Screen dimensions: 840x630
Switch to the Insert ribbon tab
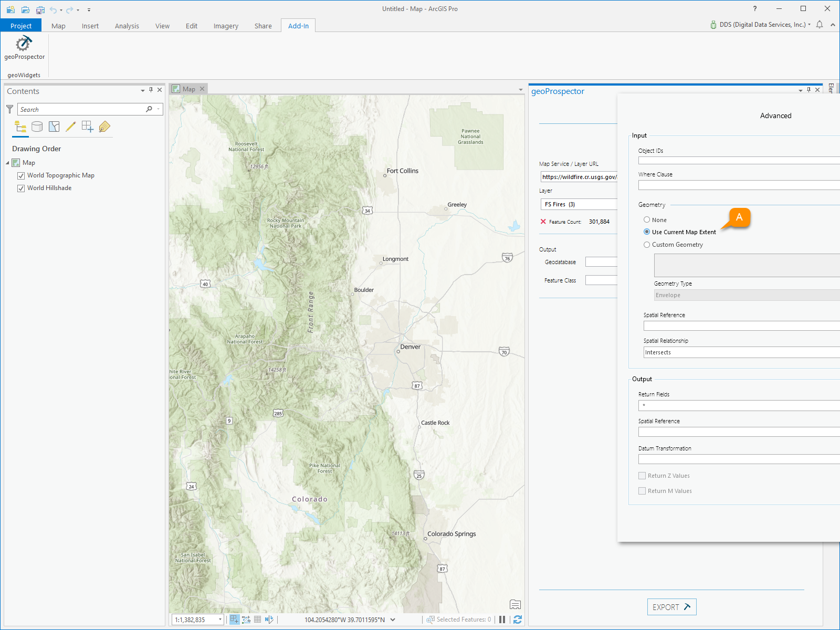pos(90,26)
